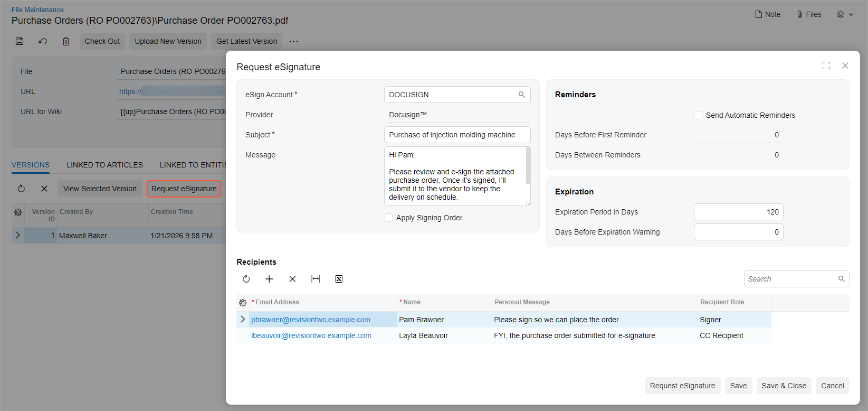The height and width of the screenshot is (411, 868).
Task: Expand the version 1 row arrow
Action: (18, 235)
